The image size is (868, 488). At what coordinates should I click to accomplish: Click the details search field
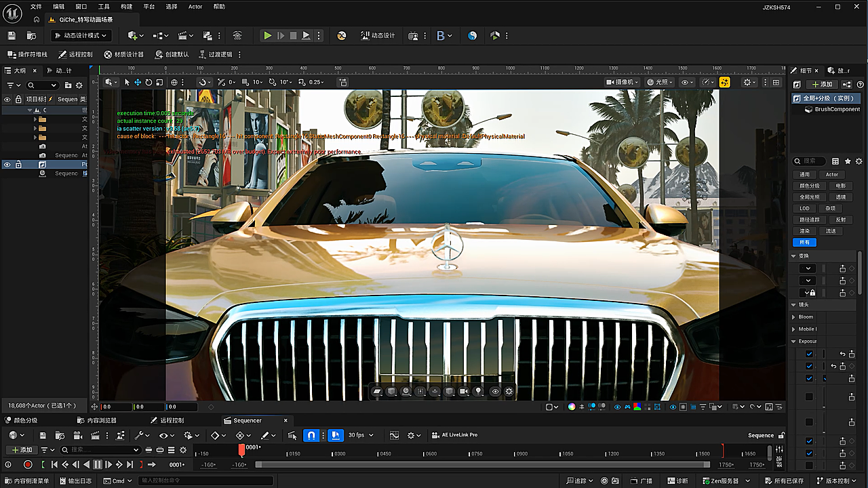click(810, 161)
